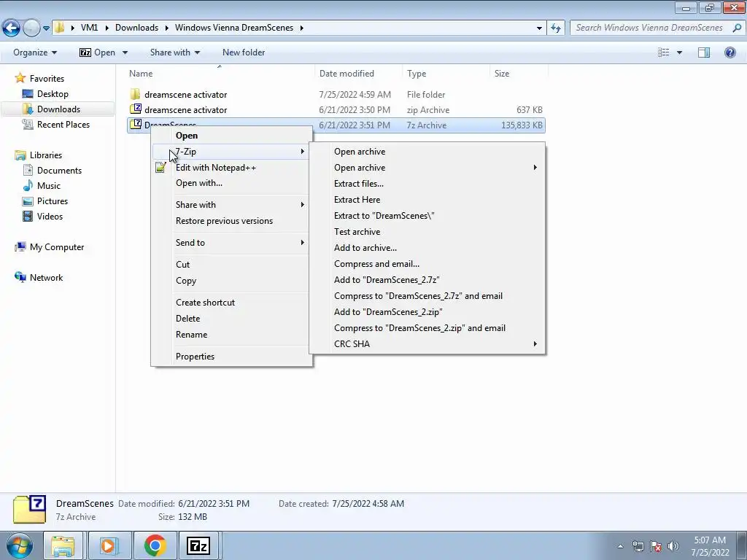This screenshot has width=747, height=560.
Task: Open the Share with toolbar menu
Action: [175, 52]
